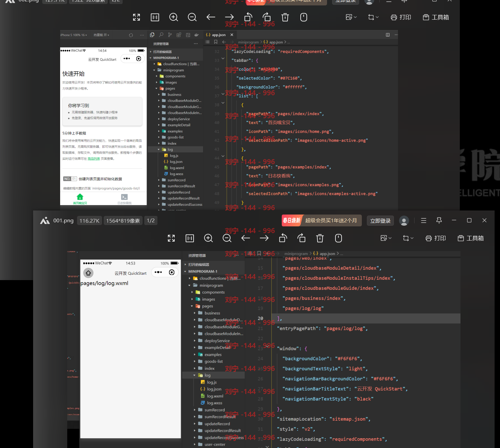Click the 日志快看我 tab in the 002.png simulator

click(124, 199)
